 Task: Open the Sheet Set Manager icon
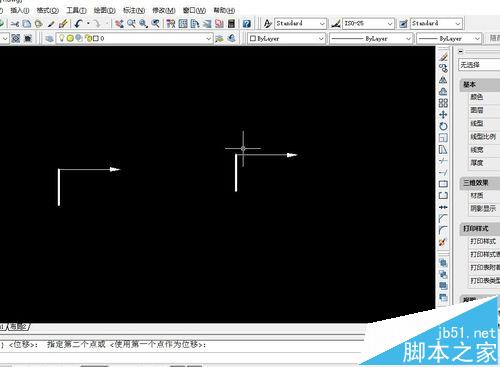(x=207, y=24)
